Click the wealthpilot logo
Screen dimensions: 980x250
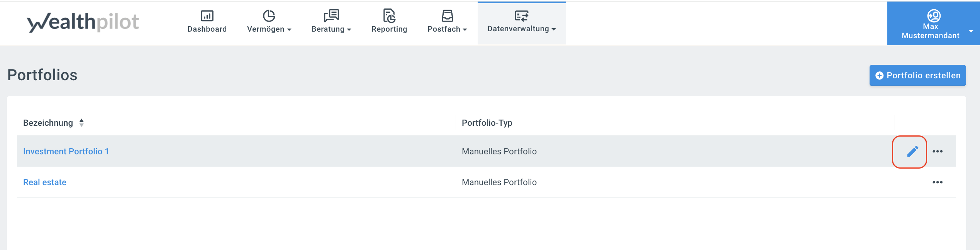[83, 22]
